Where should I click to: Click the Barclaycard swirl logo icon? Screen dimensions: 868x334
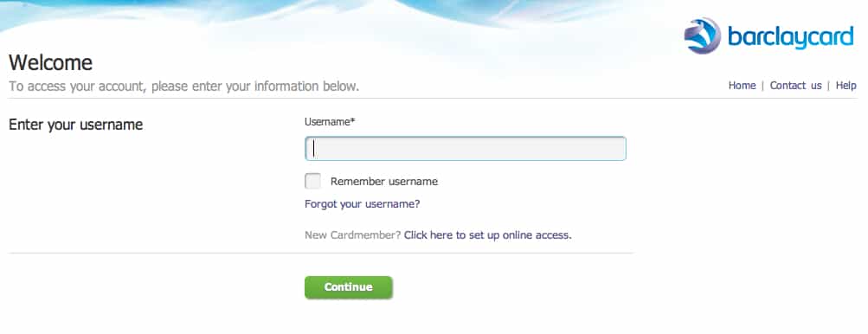pyautogui.click(x=703, y=35)
